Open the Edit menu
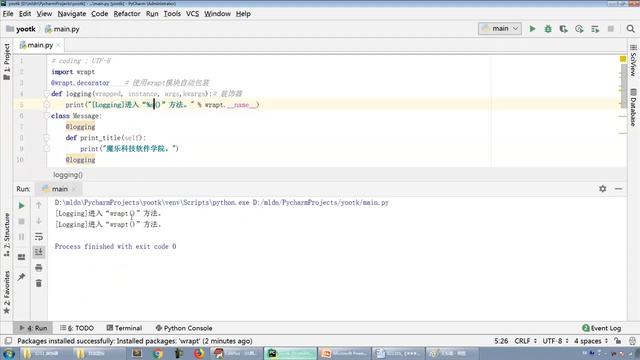The width and height of the screenshot is (640, 360). (25, 13)
